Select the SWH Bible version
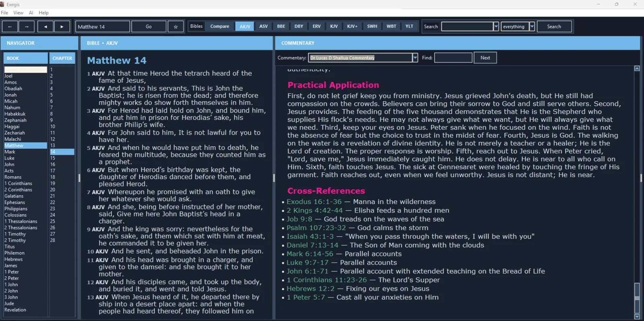 point(372,26)
